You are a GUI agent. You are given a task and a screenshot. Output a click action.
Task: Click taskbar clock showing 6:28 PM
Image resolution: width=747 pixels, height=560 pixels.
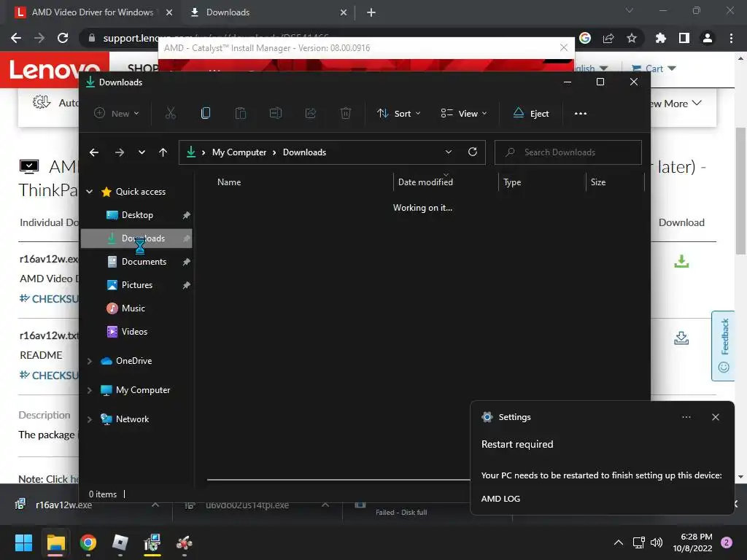692,542
